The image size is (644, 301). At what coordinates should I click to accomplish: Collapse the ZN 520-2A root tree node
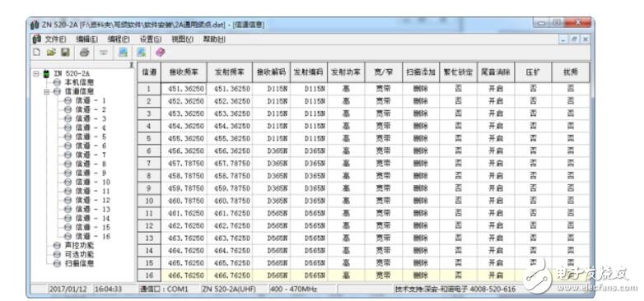(x=36, y=74)
